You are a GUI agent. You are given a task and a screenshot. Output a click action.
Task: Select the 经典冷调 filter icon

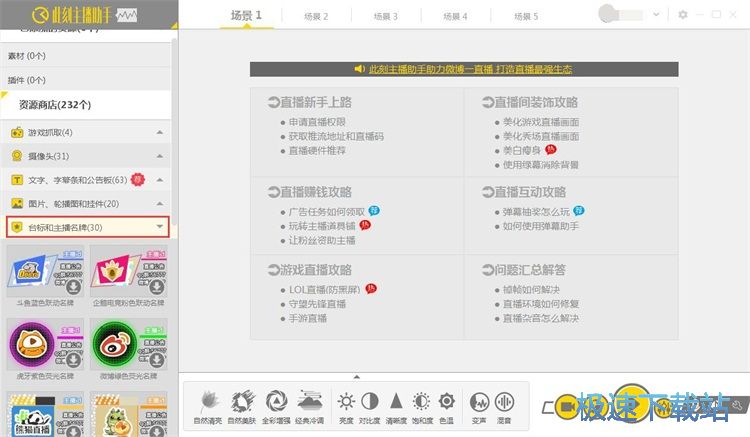point(309,403)
